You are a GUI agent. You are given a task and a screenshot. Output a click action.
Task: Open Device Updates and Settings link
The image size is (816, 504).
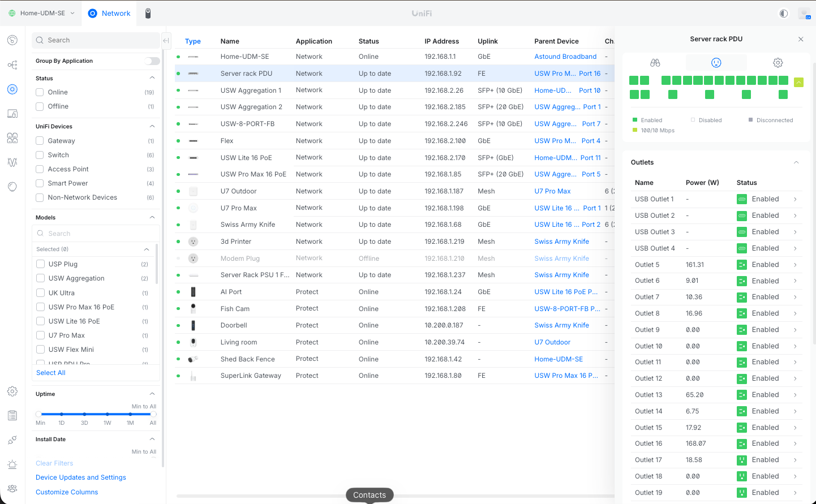tap(81, 477)
